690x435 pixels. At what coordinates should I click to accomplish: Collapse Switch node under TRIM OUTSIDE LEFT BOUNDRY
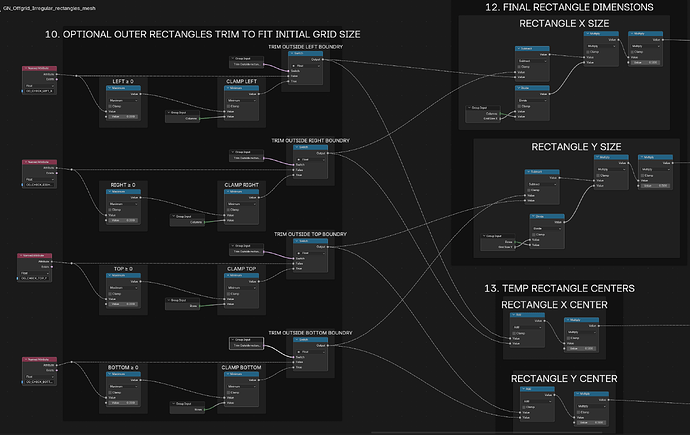291,53
